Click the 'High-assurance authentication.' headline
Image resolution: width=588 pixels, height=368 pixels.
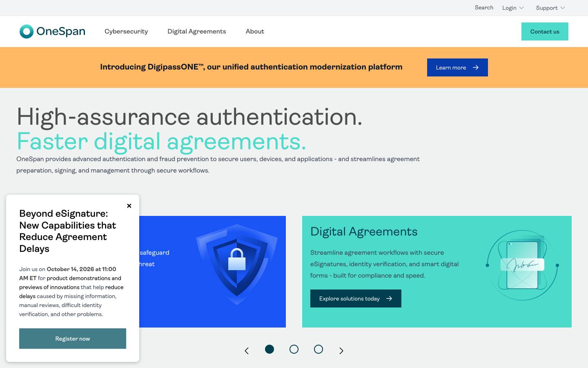click(189, 117)
